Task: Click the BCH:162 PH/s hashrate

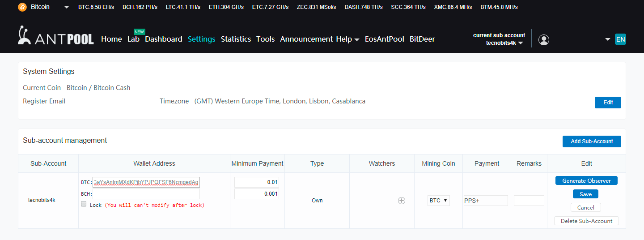Action: click(x=140, y=7)
